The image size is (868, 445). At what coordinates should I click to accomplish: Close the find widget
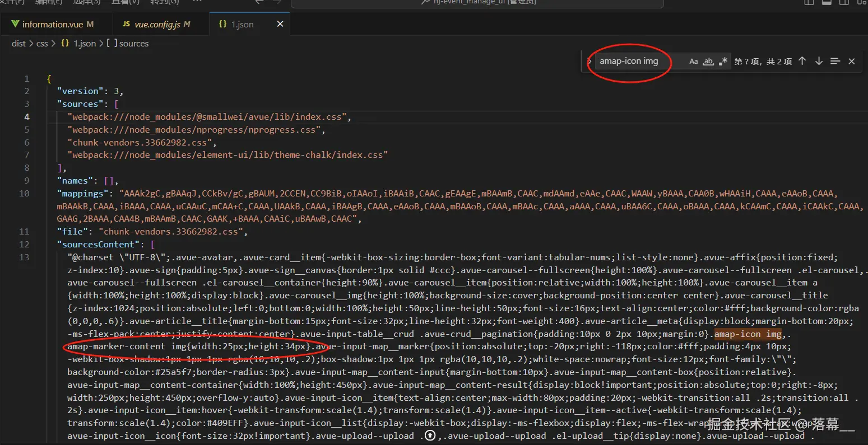point(852,61)
